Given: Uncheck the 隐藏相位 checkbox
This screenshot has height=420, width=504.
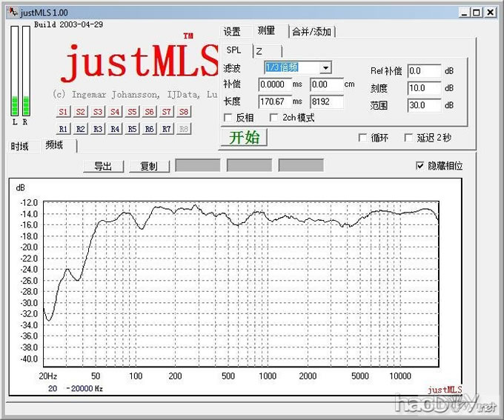Looking at the screenshot, I should 420,166.
